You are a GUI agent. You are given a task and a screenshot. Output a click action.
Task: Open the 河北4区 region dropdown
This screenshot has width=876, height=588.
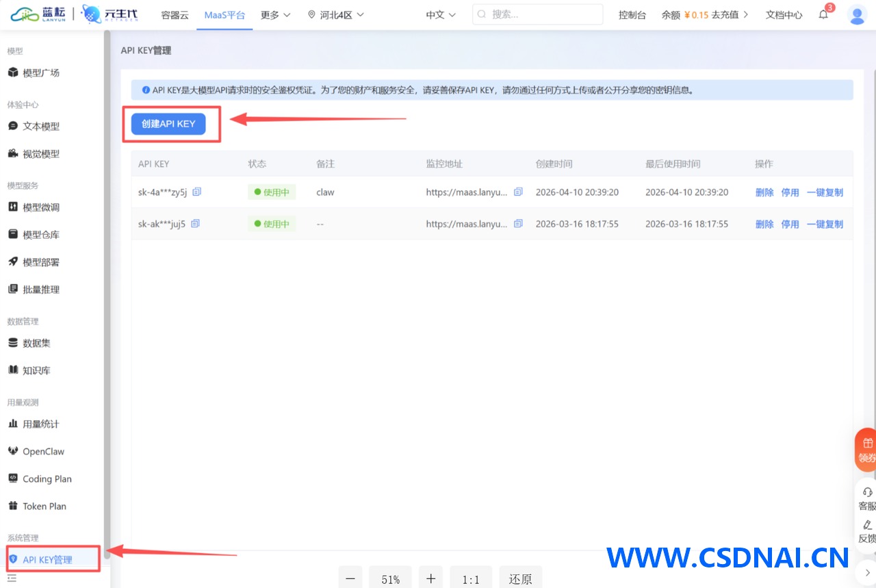pos(336,15)
